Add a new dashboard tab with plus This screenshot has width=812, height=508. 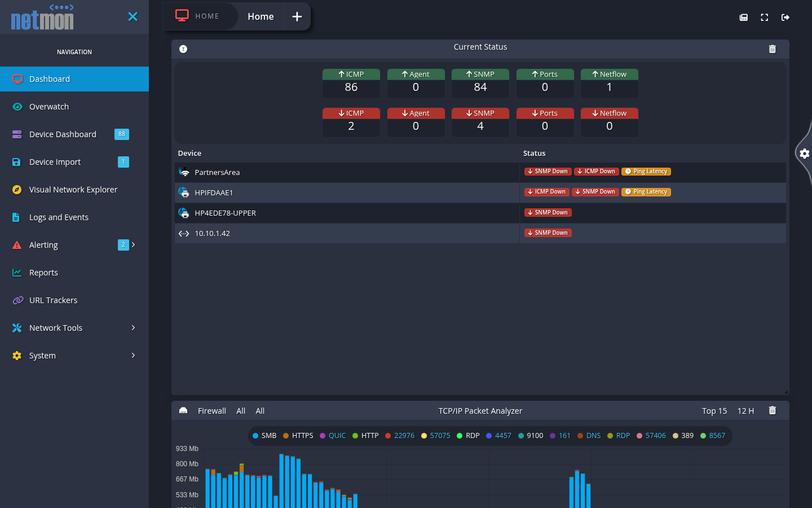297,17
